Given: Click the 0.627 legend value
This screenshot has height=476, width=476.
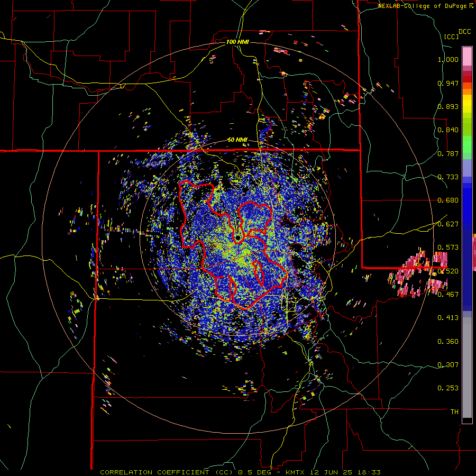Looking at the screenshot, I should (x=448, y=224).
